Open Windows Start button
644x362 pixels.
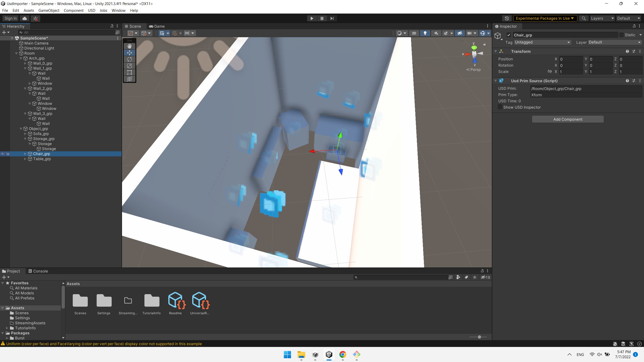(287, 354)
